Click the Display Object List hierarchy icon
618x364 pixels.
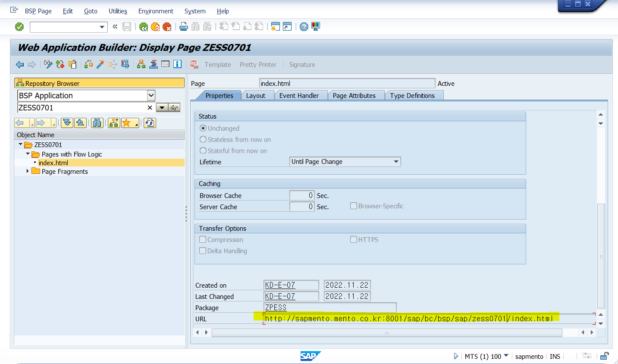(x=141, y=64)
